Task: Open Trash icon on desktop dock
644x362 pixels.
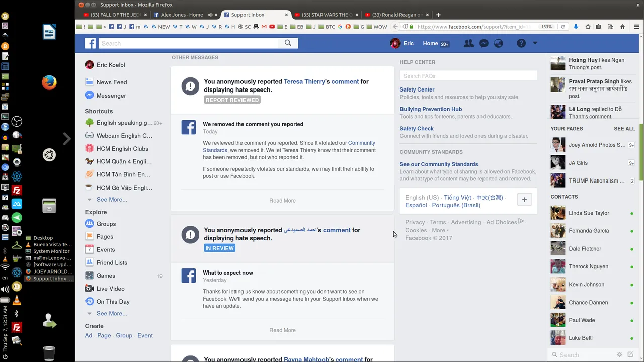Action: [49, 353]
